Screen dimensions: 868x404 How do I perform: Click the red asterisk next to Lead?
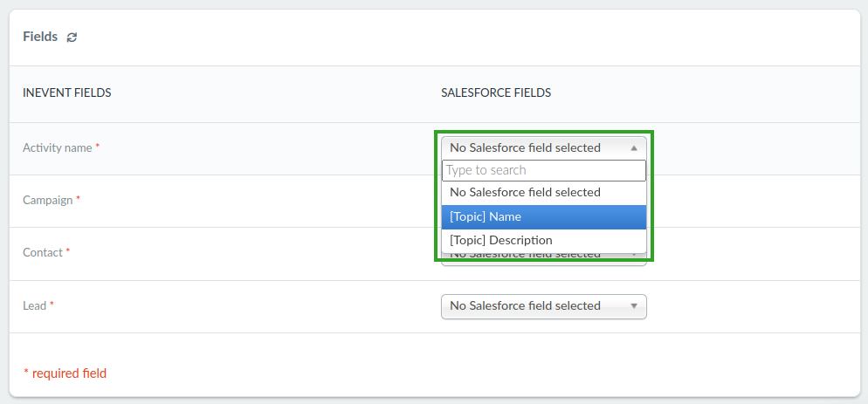(52, 304)
